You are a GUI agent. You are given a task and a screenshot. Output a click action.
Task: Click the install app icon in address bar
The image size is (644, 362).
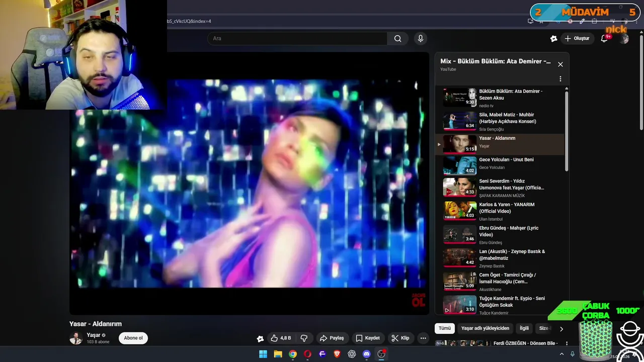tap(530, 21)
